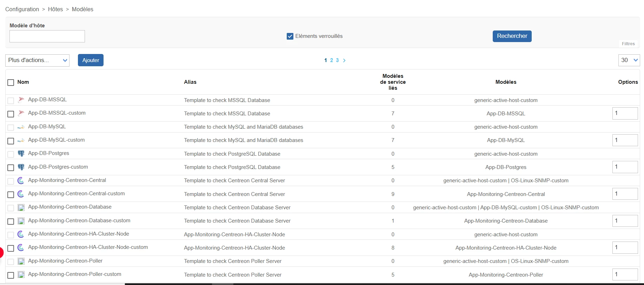Image resolution: width=644 pixels, height=285 pixels.
Task: Open the App-DB-MSSQL-custom template link
Action: pos(57,113)
